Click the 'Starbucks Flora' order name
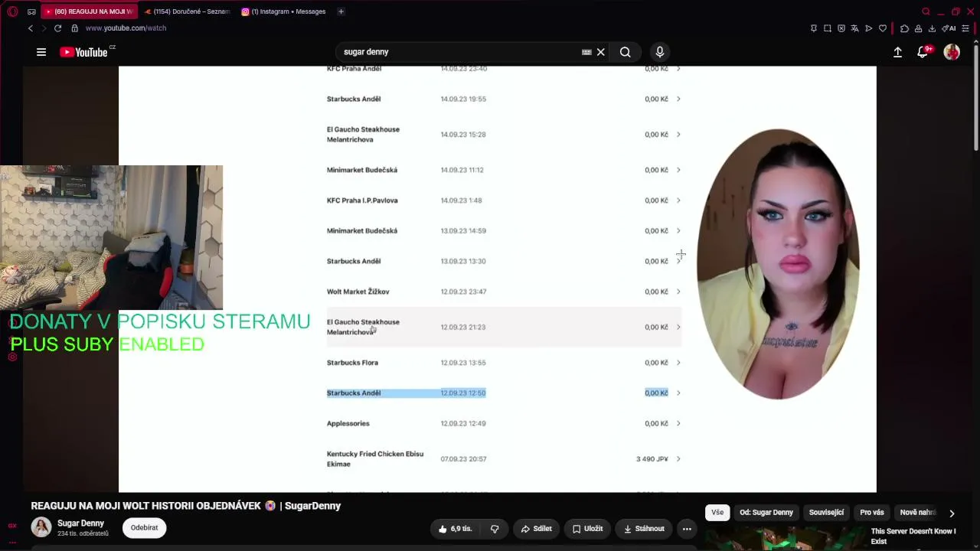The height and width of the screenshot is (551, 980). [352, 363]
